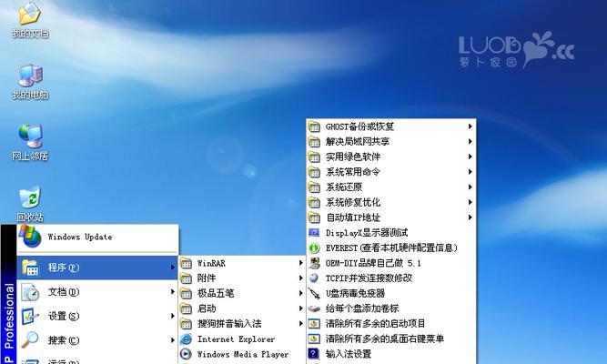The image size is (607, 364).
Task: Click the EVEREST green info icon
Action: coord(314,248)
